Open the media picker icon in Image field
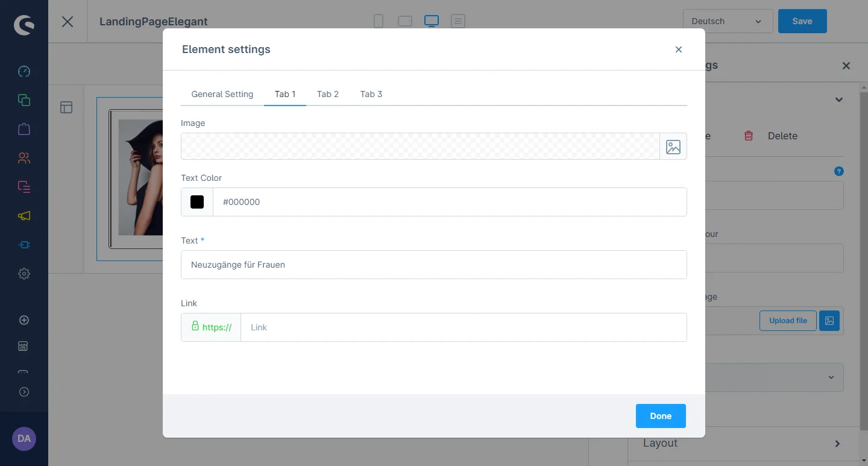Image resolution: width=868 pixels, height=466 pixels. pyautogui.click(x=673, y=146)
